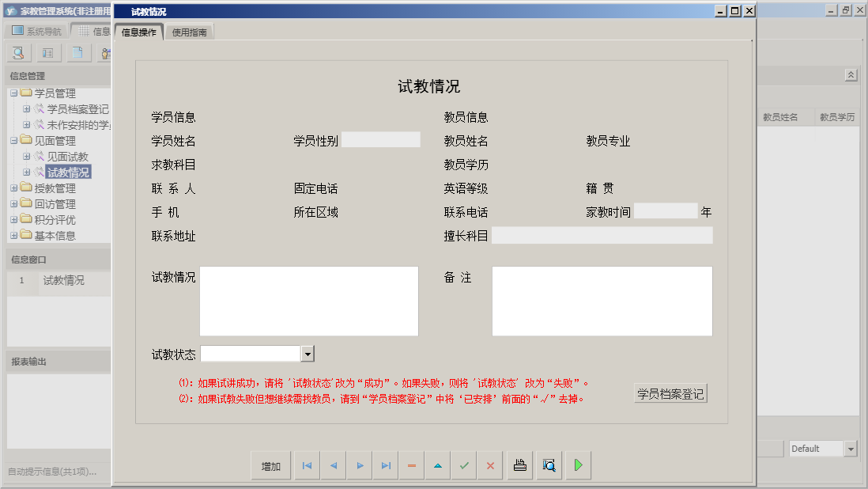Cancel edits with the red X icon

pyautogui.click(x=489, y=465)
